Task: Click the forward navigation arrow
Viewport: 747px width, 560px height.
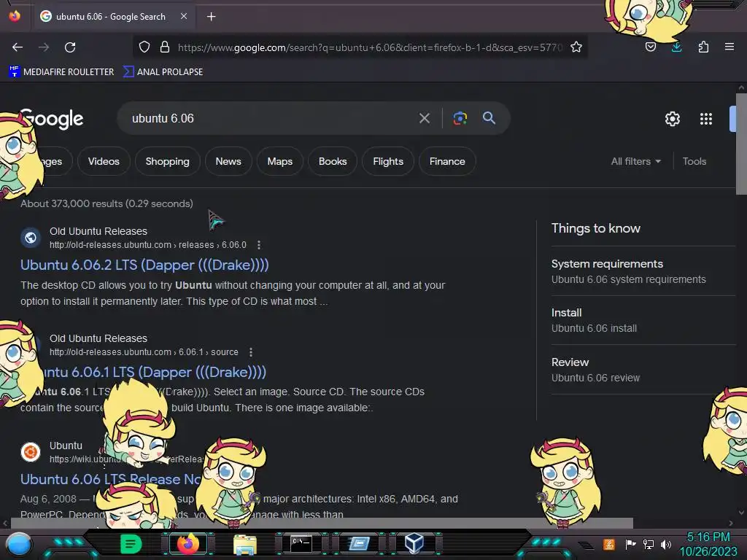Action: (x=44, y=47)
